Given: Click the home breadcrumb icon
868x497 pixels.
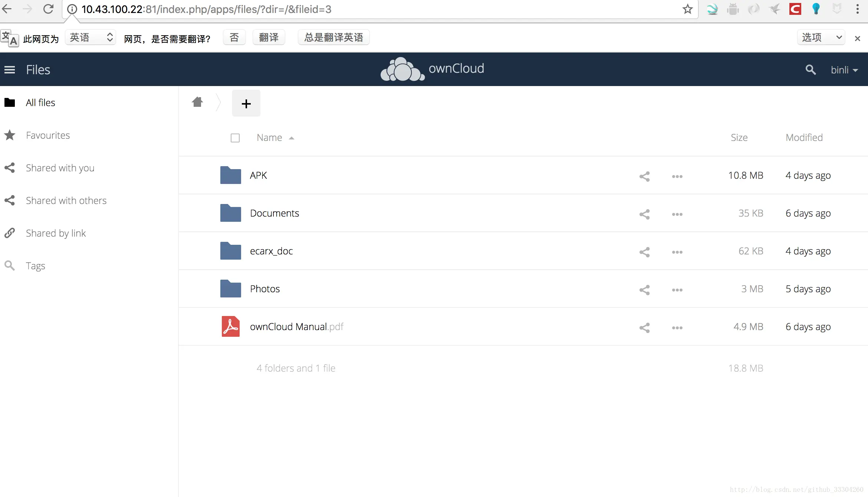Looking at the screenshot, I should point(197,102).
